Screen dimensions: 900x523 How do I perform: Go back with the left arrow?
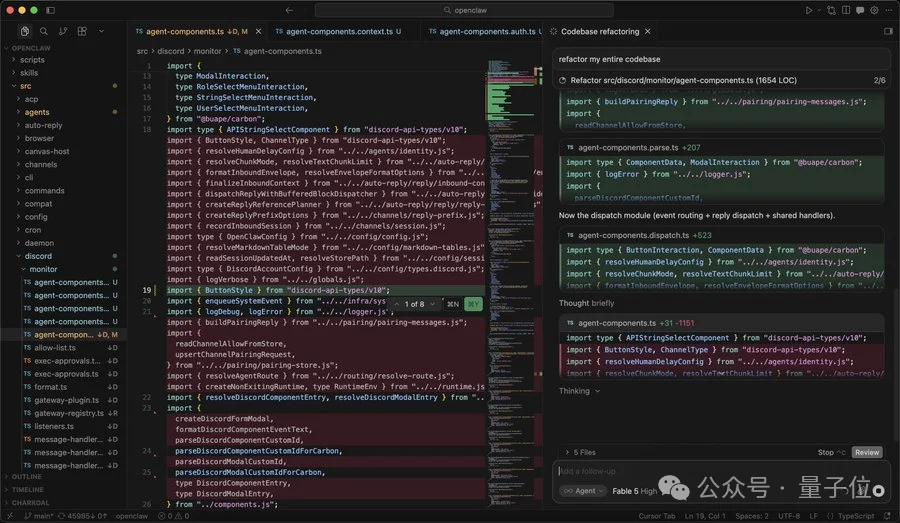tap(289, 10)
